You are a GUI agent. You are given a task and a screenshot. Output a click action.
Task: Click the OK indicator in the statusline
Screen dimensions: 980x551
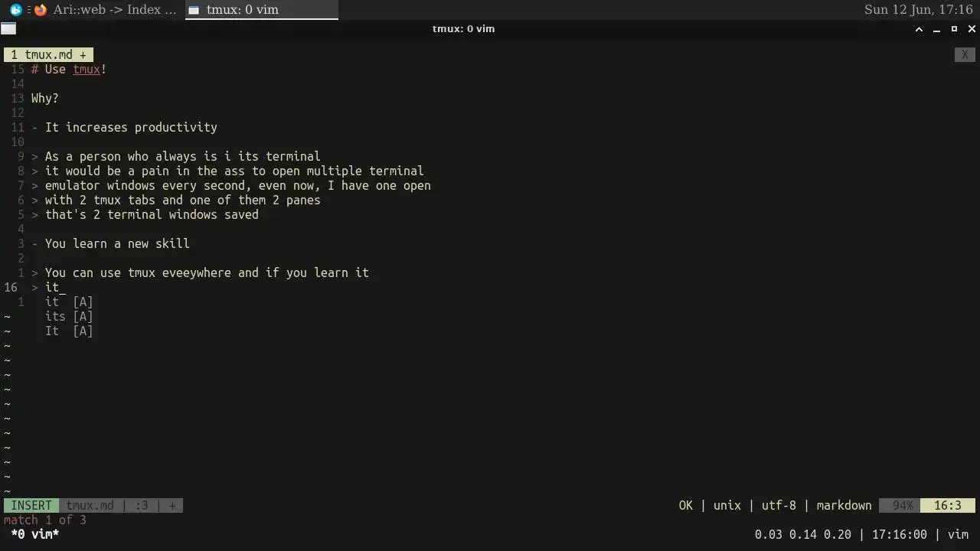click(685, 506)
